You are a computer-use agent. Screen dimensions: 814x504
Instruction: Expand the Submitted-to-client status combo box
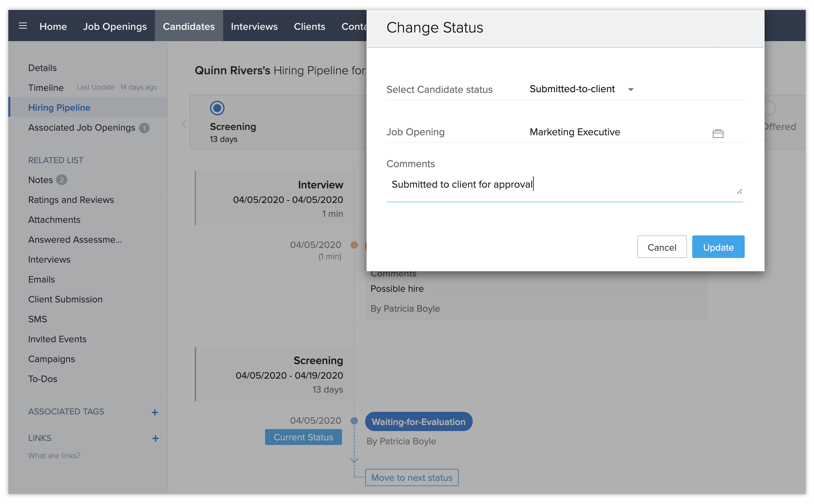click(x=572, y=89)
